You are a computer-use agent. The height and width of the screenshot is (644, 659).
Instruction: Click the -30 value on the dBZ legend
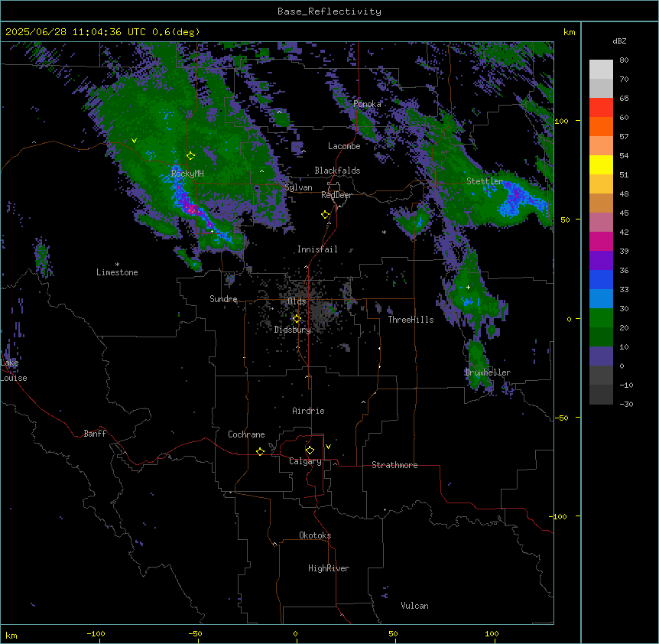pyautogui.click(x=626, y=404)
